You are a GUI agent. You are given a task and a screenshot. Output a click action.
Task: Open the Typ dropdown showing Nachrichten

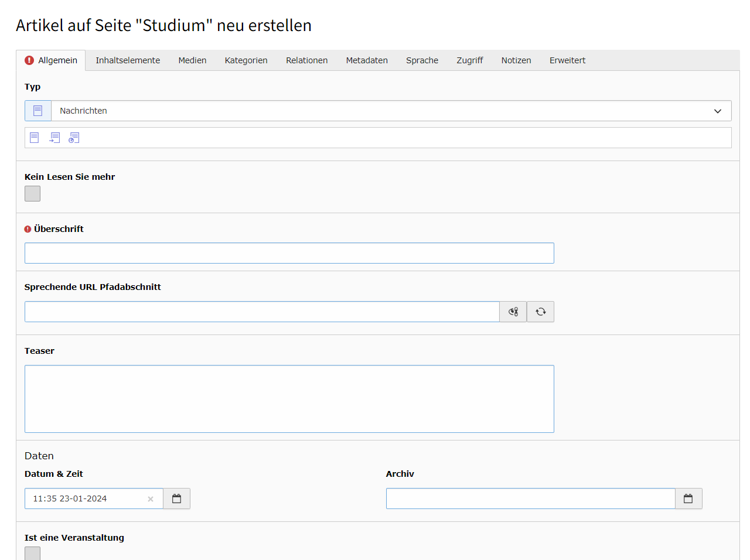(x=391, y=111)
